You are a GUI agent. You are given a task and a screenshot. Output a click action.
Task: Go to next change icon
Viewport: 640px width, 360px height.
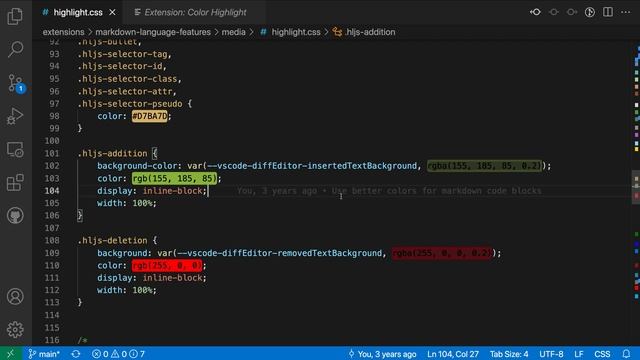(571, 12)
